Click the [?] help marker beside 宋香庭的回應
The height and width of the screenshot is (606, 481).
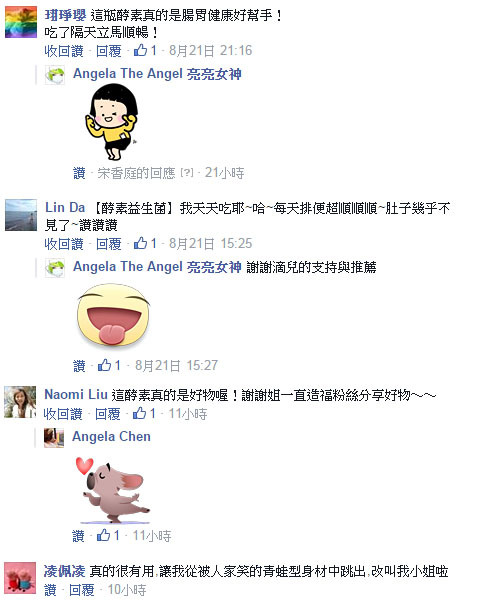pyautogui.click(x=187, y=173)
